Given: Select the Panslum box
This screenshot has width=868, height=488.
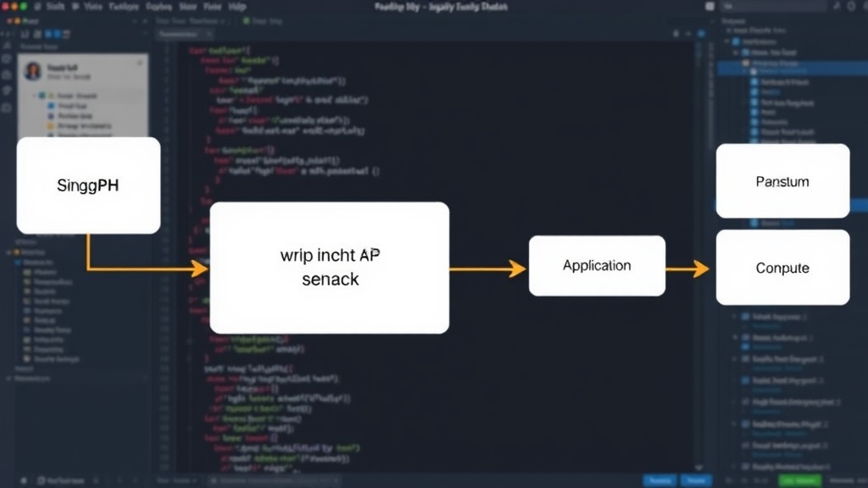Looking at the screenshot, I should [782, 181].
